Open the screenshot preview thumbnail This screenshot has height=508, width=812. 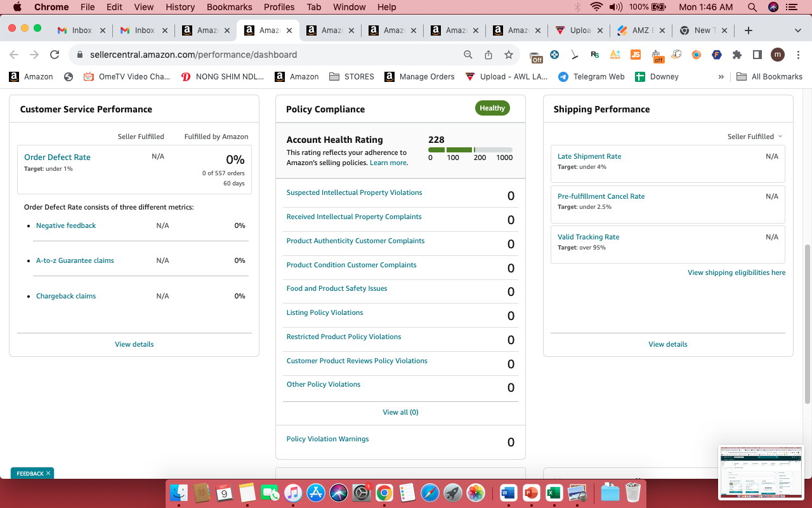pyautogui.click(x=761, y=472)
